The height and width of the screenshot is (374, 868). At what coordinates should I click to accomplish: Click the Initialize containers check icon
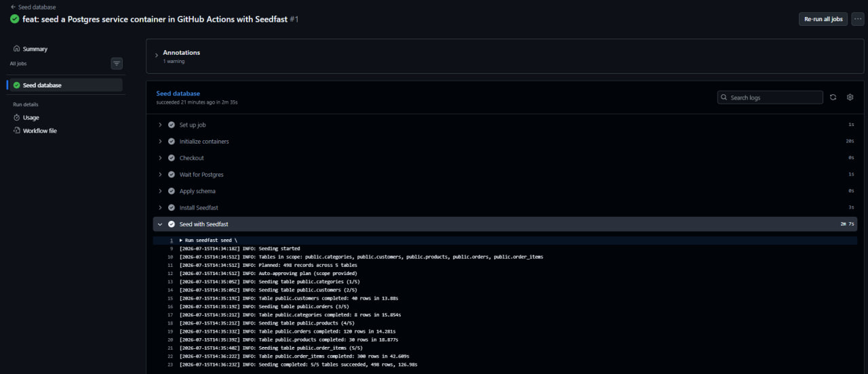172,142
